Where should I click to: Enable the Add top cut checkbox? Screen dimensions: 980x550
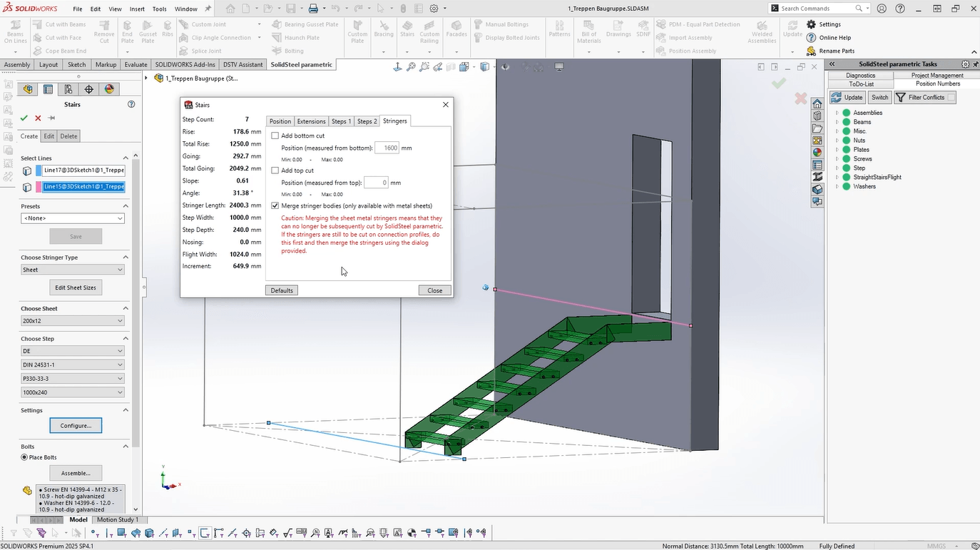[x=275, y=170]
